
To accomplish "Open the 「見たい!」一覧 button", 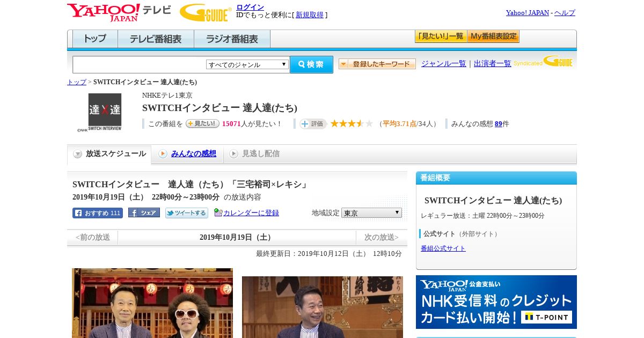I will [x=441, y=36].
